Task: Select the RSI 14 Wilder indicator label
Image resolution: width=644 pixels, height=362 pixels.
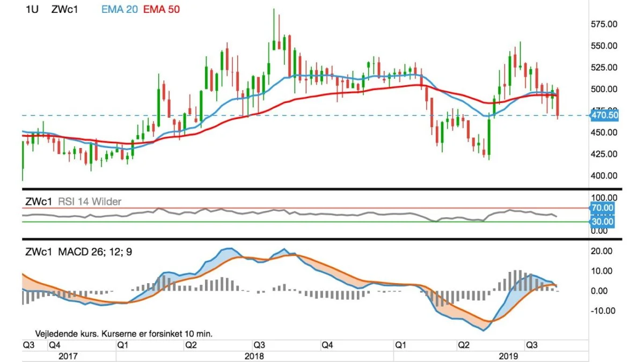Action: (x=89, y=202)
